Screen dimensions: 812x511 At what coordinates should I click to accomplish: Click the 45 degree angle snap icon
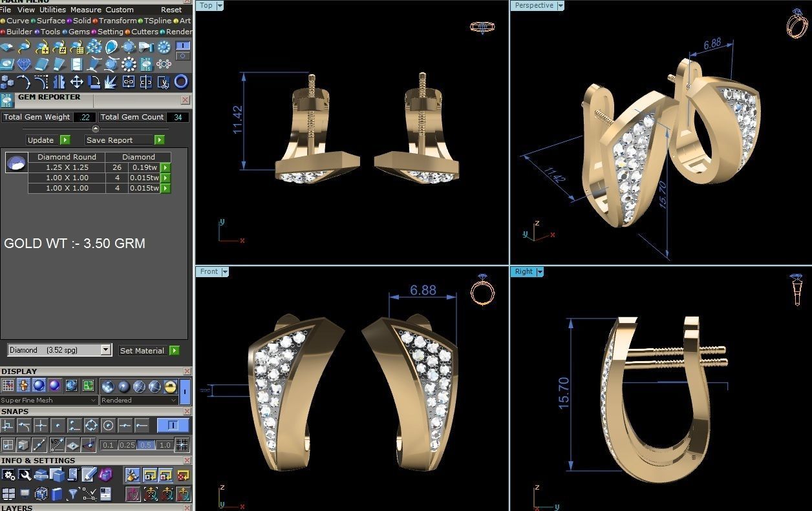tap(57, 444)
